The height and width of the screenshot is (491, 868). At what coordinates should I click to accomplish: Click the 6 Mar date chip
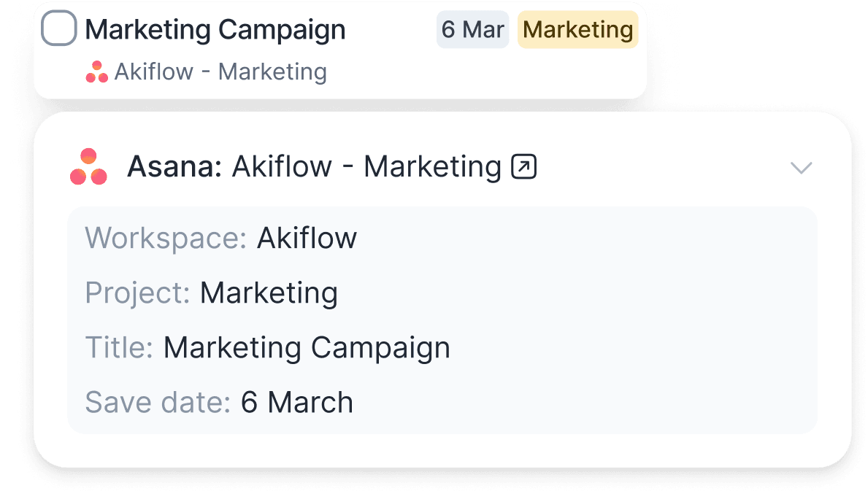472,29
